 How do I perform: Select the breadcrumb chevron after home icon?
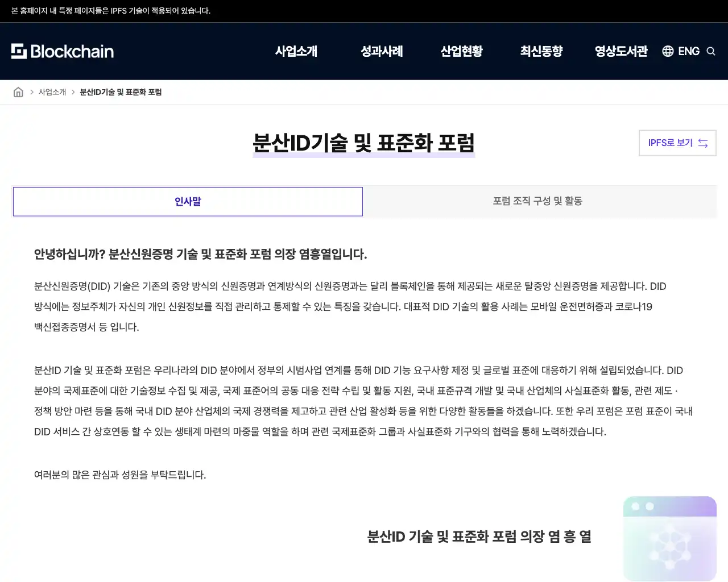(x=31, y=92)
